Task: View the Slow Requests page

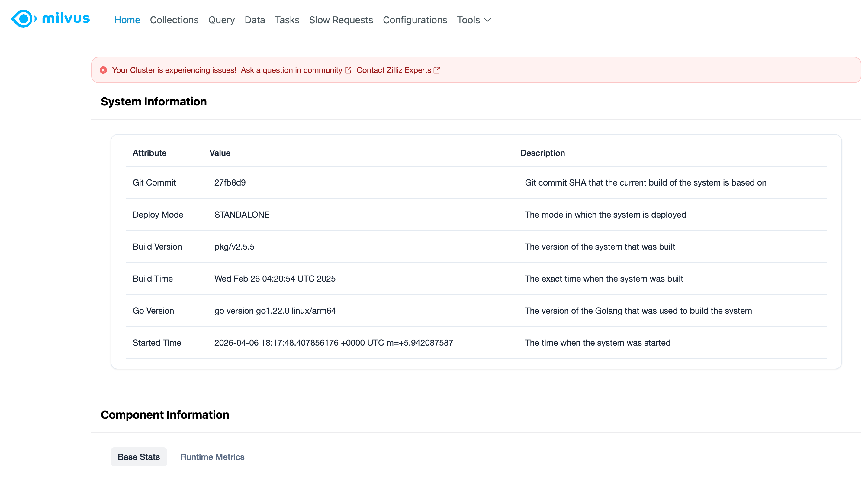Action: (341, 20)
